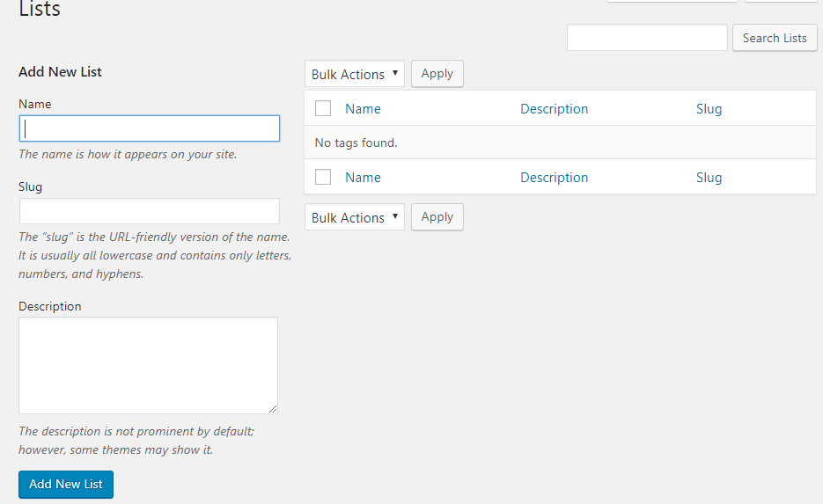Viewport: 823px width, 504px height.
Task: Click Apply above the table
Action: 437,74
